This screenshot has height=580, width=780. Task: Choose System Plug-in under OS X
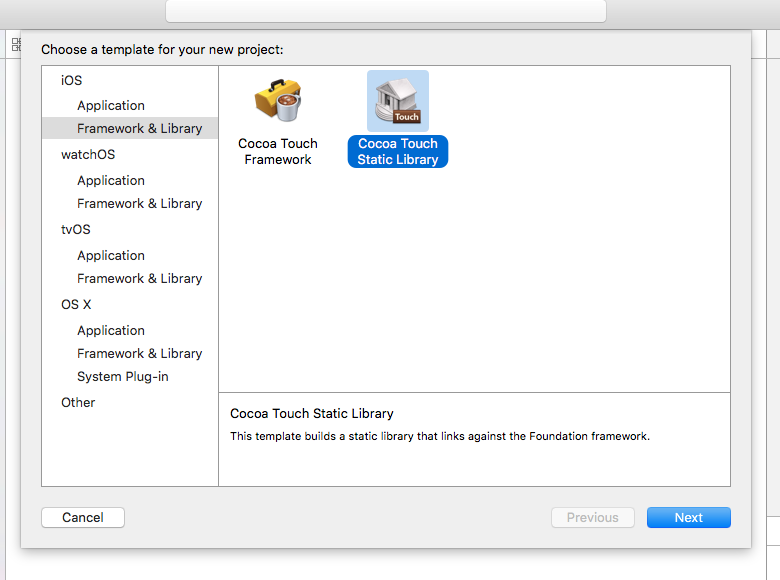pyautogui.click(x=123, y=377)
